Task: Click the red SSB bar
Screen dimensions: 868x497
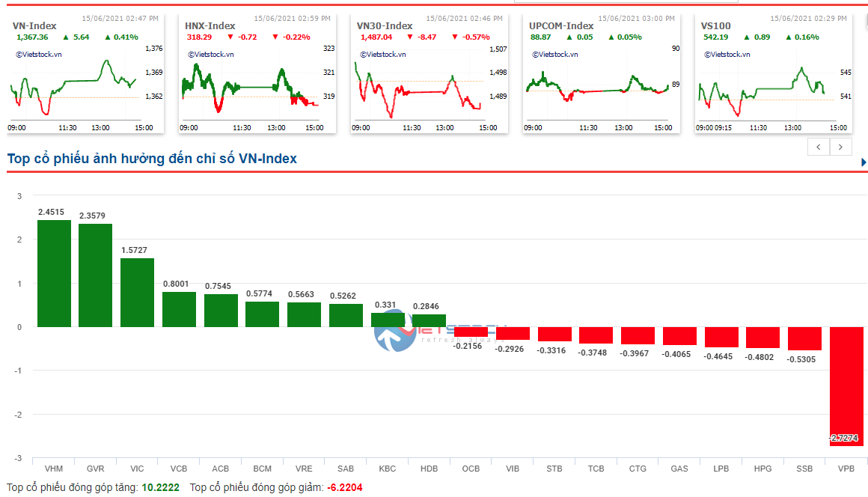Action: [804, 338]
